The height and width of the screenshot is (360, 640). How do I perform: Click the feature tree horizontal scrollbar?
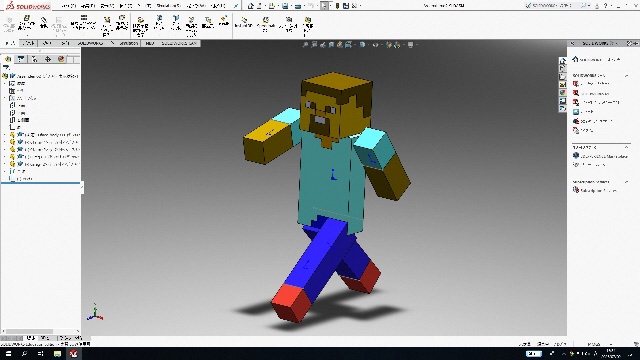tap(29, 331)
